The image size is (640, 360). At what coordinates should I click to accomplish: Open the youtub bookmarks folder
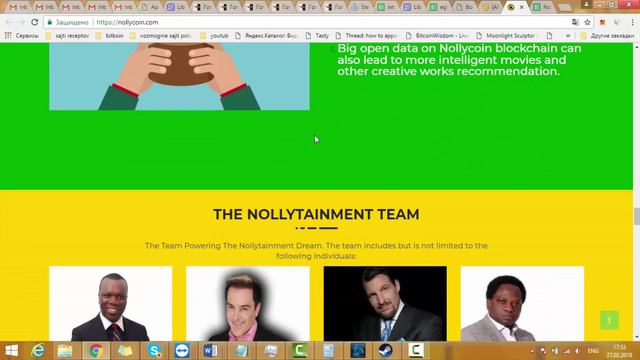point(214,36)
